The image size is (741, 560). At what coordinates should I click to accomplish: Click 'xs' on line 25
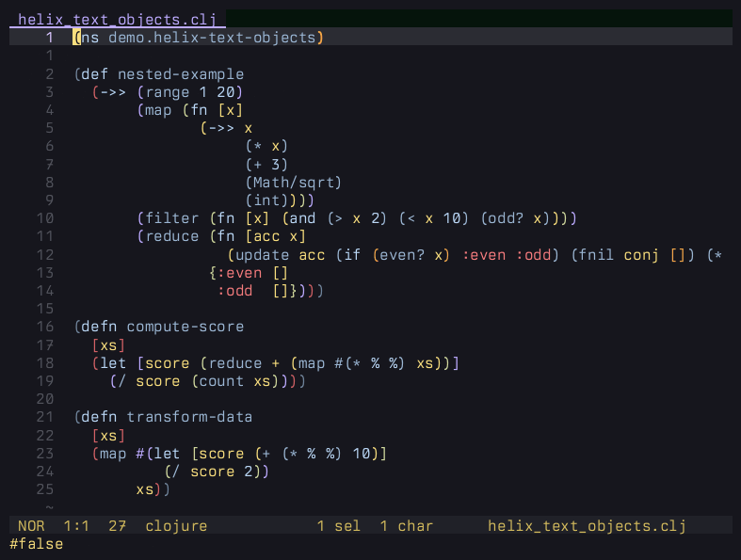coord(145,490)
